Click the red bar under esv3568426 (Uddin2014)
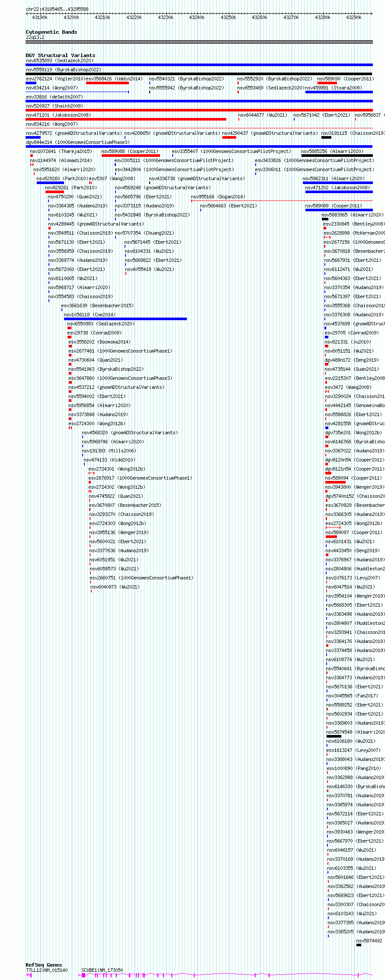Viewport: 385px width, 980px height. coord(107,83)
